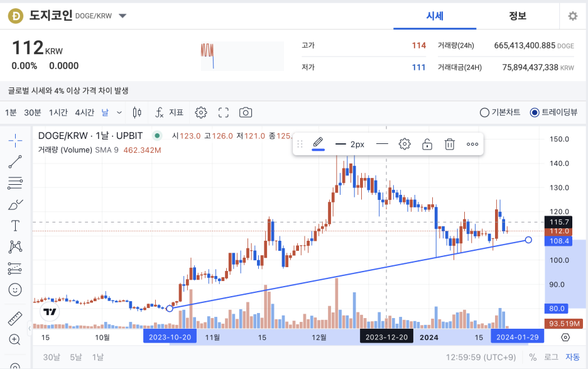The width and height of the screenshot is (588, 369).
Task: Click the 115.7 price axis label
Action: pyautogui.click(x=558, y=223)
